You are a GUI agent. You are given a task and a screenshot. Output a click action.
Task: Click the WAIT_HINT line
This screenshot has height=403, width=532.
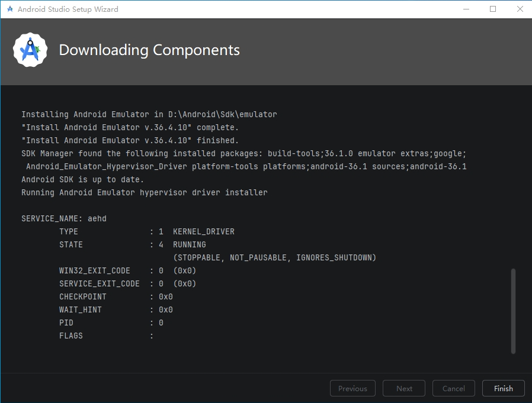[x=116, y=309]
